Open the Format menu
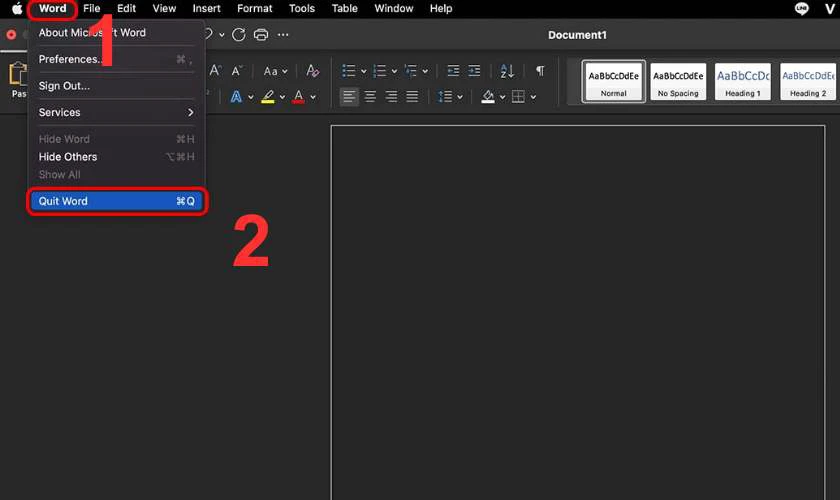840x500 pixels. click(x=254, y=9)
